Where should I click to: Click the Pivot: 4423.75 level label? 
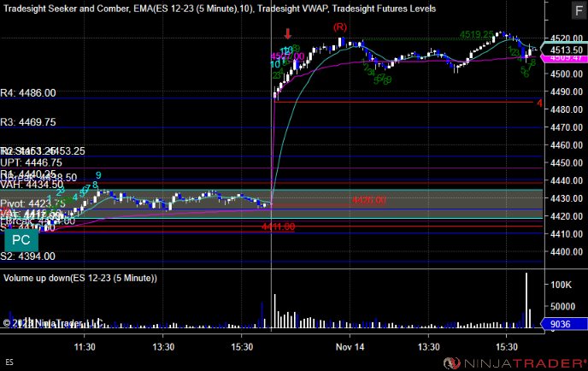(33, 203)
